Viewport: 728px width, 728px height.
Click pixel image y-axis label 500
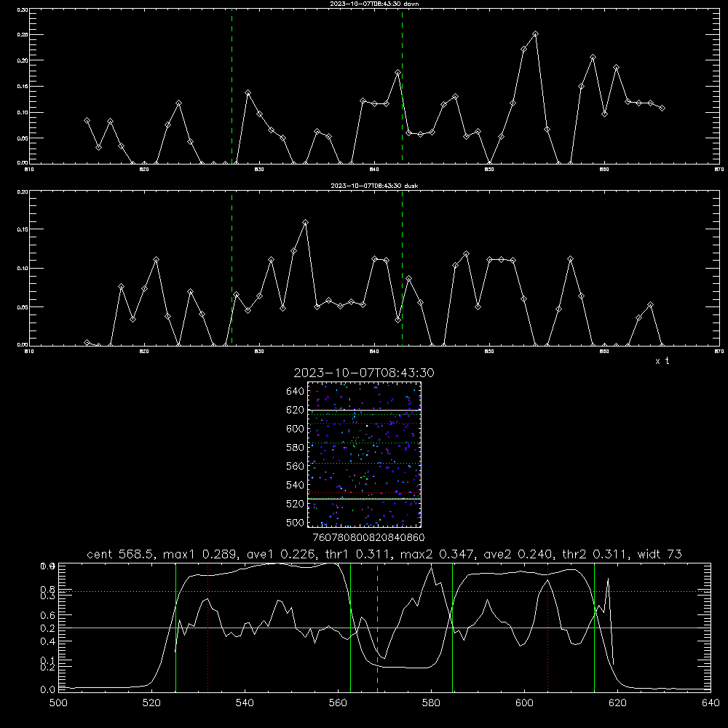(296, 522)
